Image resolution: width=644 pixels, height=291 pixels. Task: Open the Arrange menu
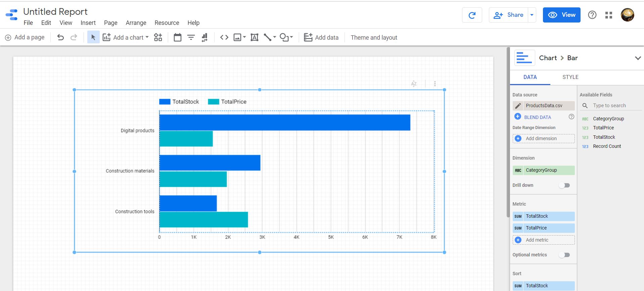[136, 23]
